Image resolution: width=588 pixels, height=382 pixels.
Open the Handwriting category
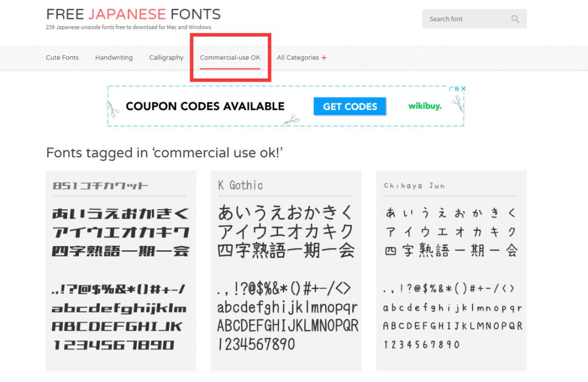113,57
